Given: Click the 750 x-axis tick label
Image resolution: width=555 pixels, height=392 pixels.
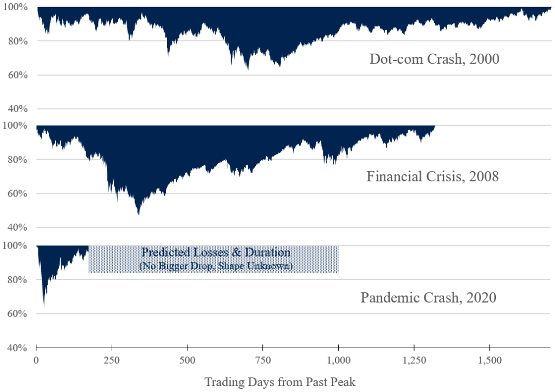Looking at the screenshot, I should click(263, 359).
